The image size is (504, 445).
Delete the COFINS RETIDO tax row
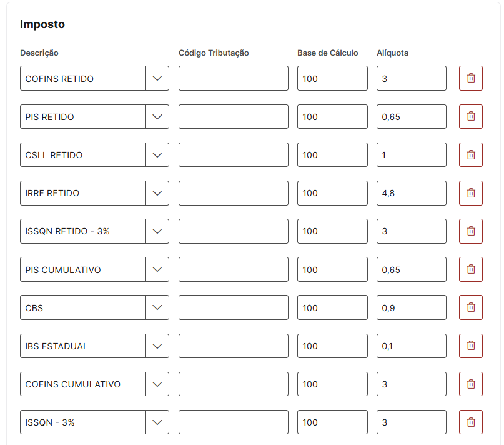470,78
